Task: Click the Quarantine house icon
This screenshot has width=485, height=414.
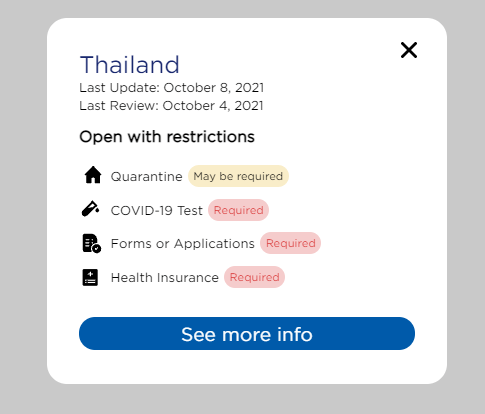Action: (x=93, y=175)
